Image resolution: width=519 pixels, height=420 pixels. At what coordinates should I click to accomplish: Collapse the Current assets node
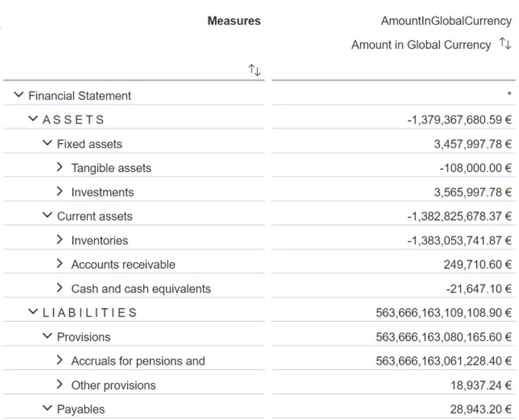coord(48,216)
